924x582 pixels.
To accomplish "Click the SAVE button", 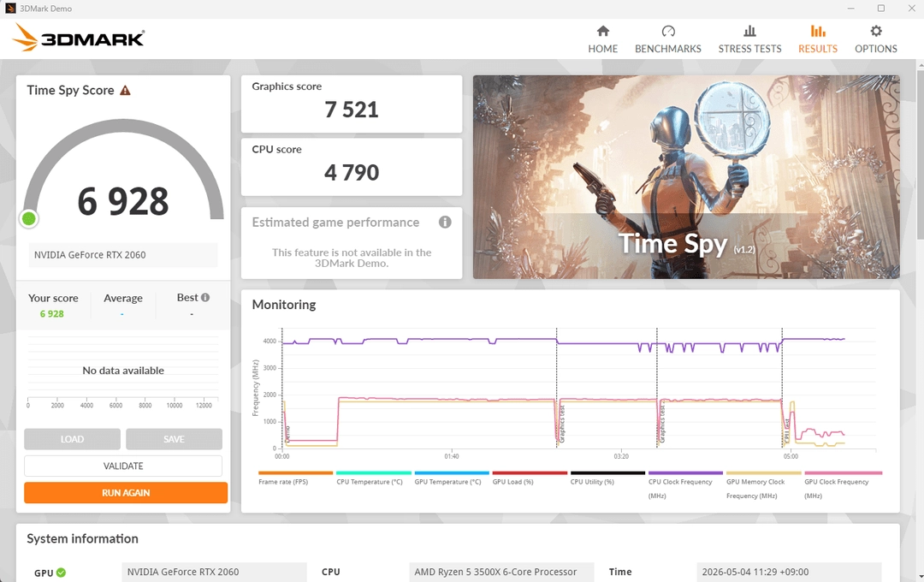I will point(174,439).
